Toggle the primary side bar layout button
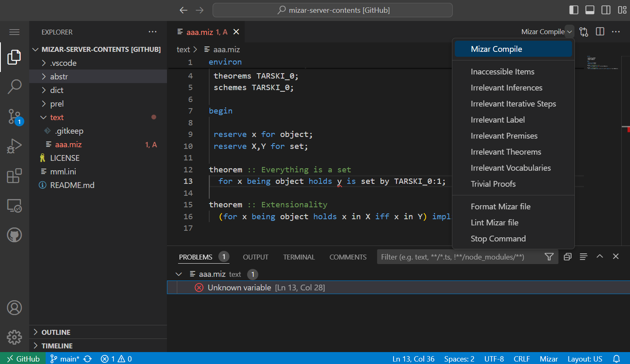 click(x=574, y=10)
